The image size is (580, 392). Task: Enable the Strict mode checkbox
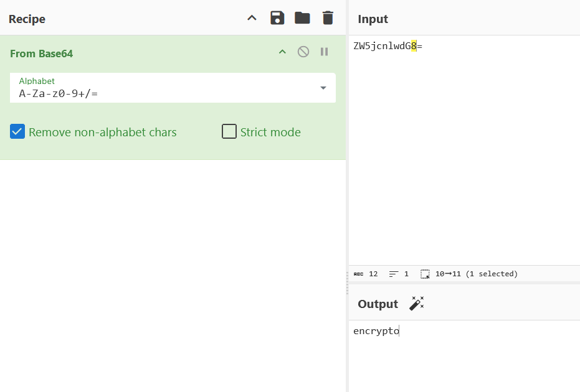tap(229, 132)
